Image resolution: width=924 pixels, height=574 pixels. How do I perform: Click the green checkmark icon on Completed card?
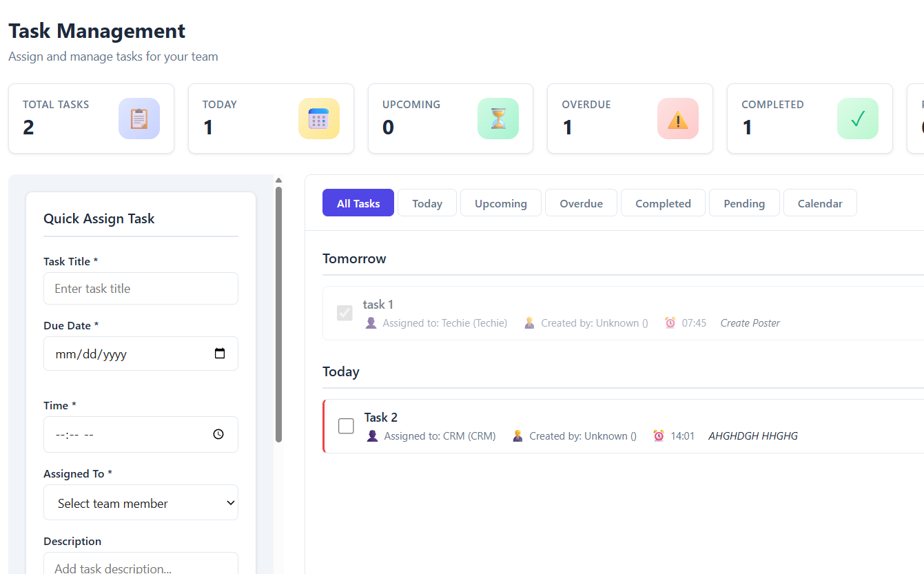pyautogui.click(x=857, y=118)
